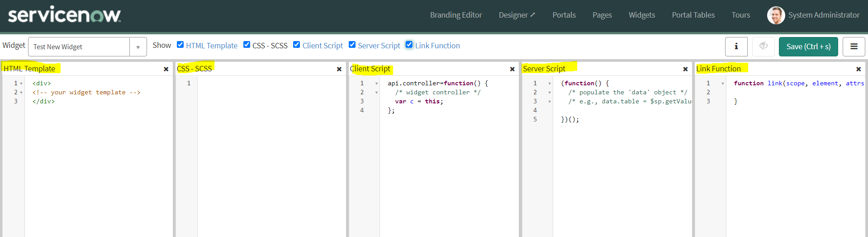Collapse code fold on HTML Template line 1
Screen dimensions: 868x237
click(x=21, y=84)
